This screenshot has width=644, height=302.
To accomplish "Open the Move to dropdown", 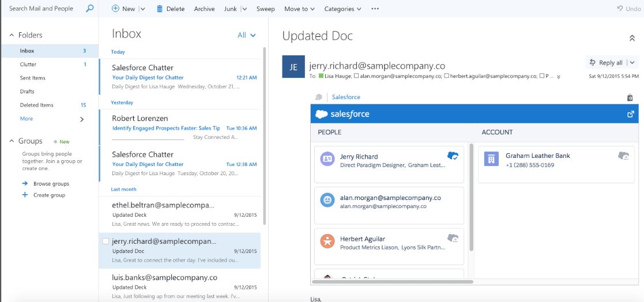I will (299, 9).
